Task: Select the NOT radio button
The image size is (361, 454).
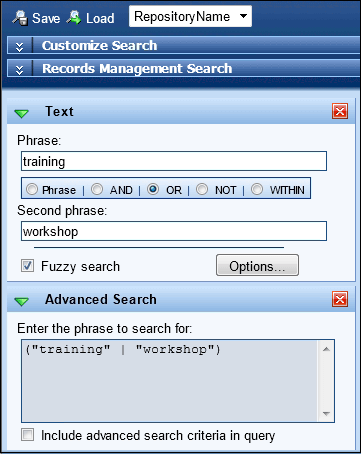Action: (x=202, y=189)
